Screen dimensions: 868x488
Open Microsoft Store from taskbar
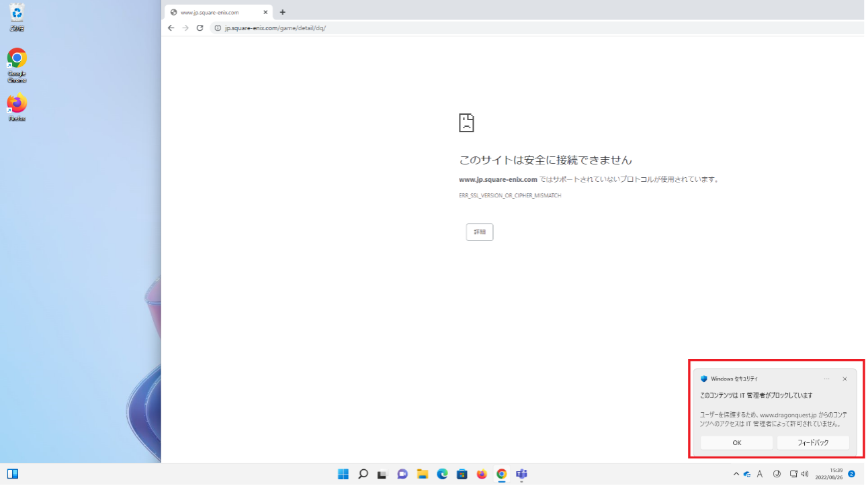tap(462, 474)
